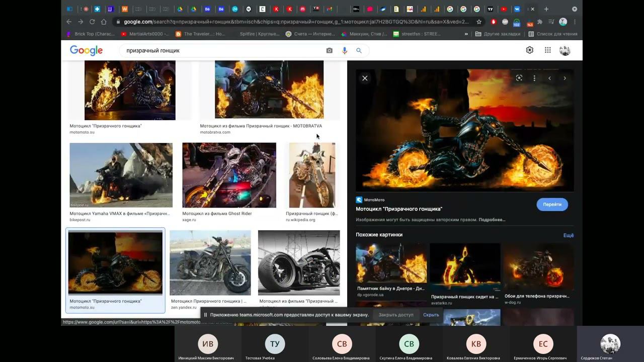
Task: Select participant Ковалева Евгения Викторовна avatar
Action: (x=476, y=344)
